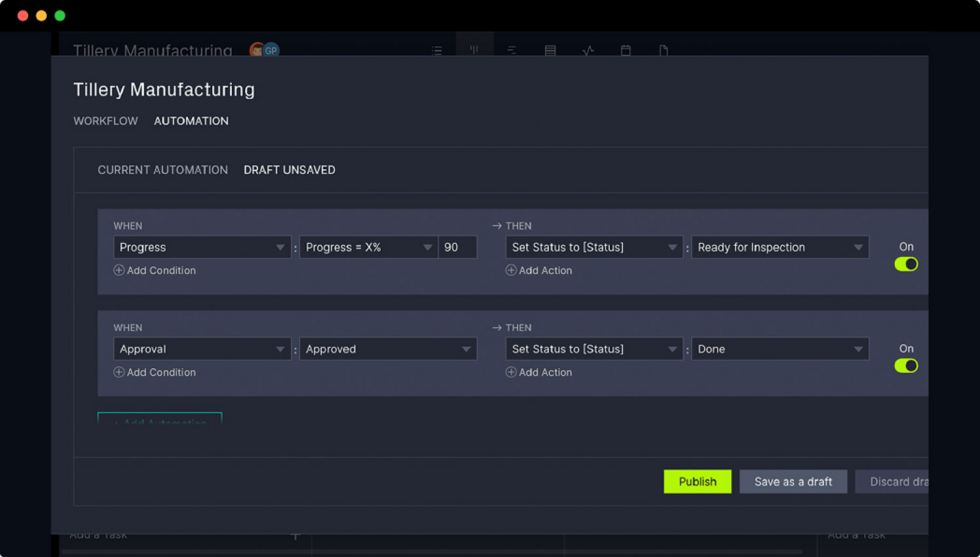This screenshot has width=980, height=557.
Task: Open the Ready for Inspection status dropdown
Action: 780,247
